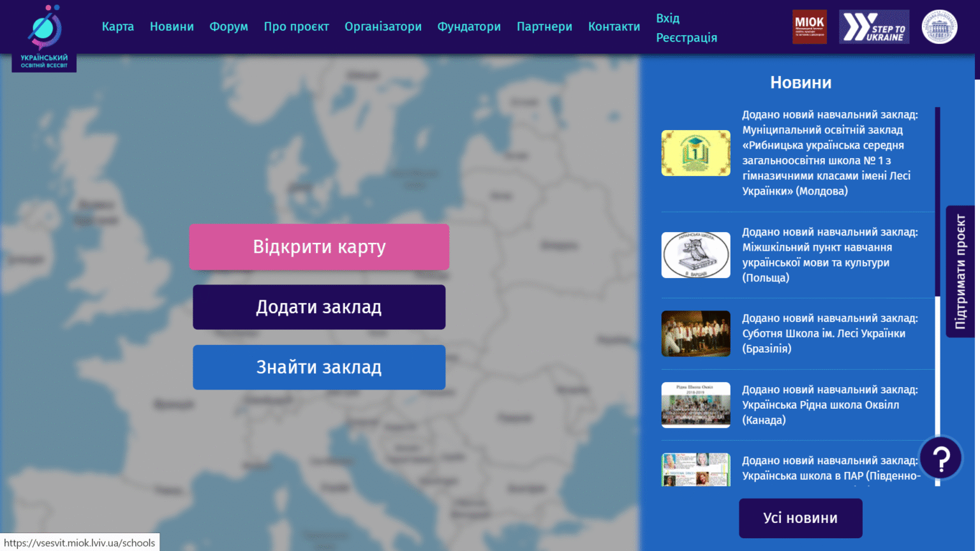Open the Форум menu item
Image resolution: width=980 pixels, height=551 pixels.
[x=228, y=27]
